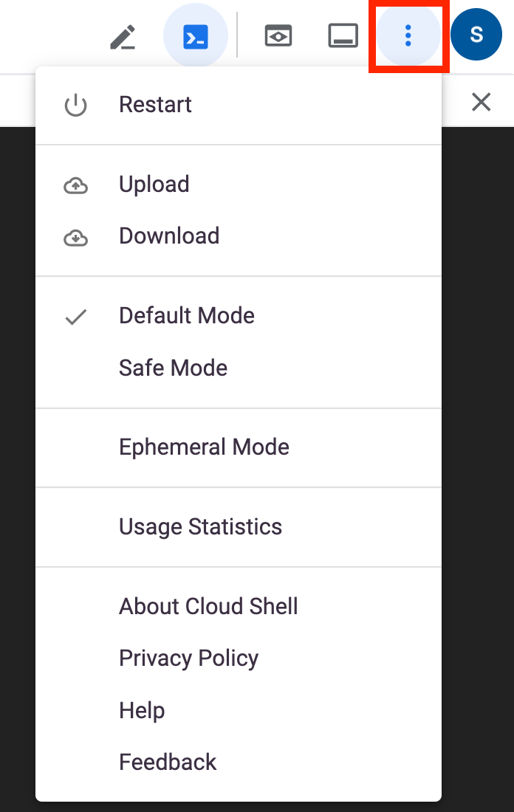Open the Help entry
Screen dimensions: 514x812
tap(142, 710)
